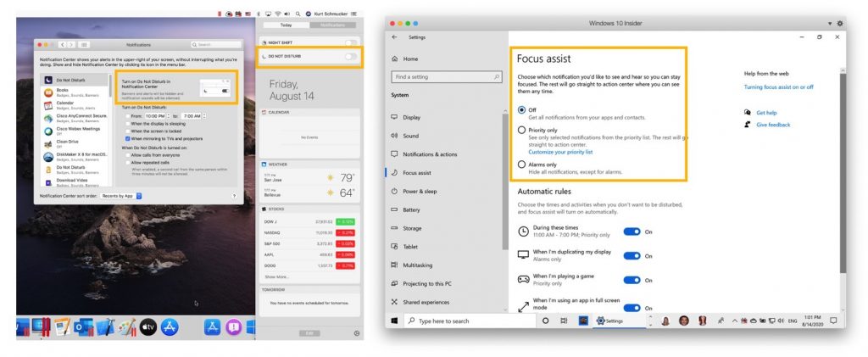Open Outlook in the macOS Dock
Viewport: 868px width, 357px height.
(84, 326)
